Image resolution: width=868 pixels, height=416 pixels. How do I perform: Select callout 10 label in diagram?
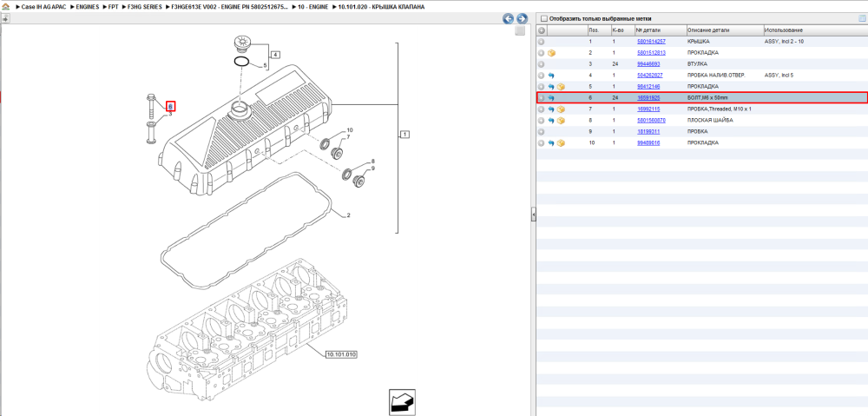tap(349, 130)
